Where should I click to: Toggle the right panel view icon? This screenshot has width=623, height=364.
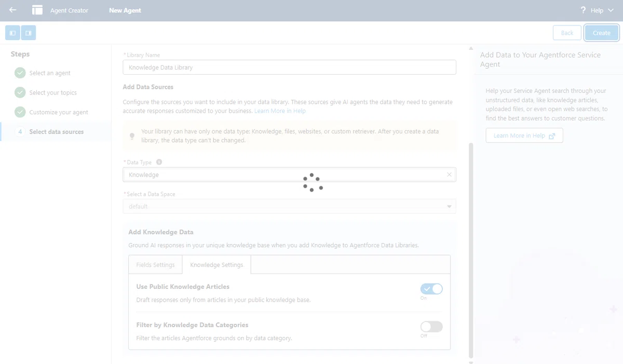click(x=29, y=33)
